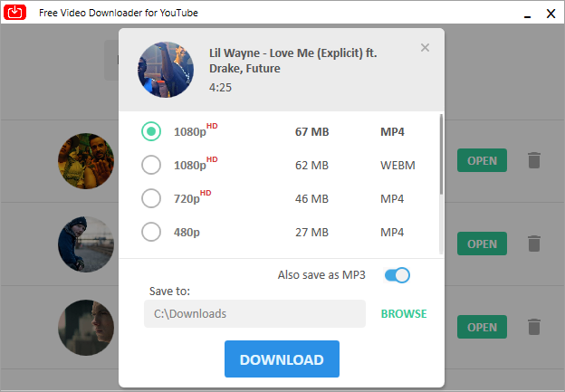The height and width of the screenshot is (392, 565).
Task: Click the Lil Wayne video thumbnail
Action: 166,70
